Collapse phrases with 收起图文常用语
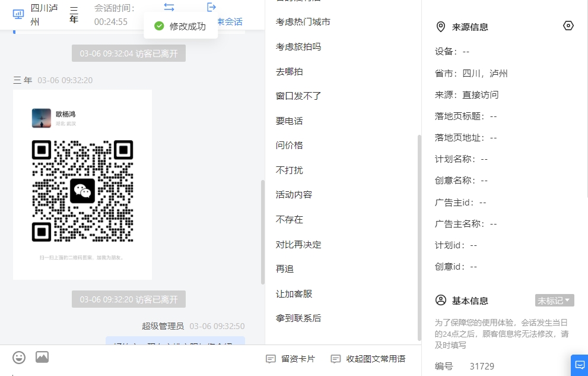The width and height of the screenshot is (588, 376). (368, 359)
